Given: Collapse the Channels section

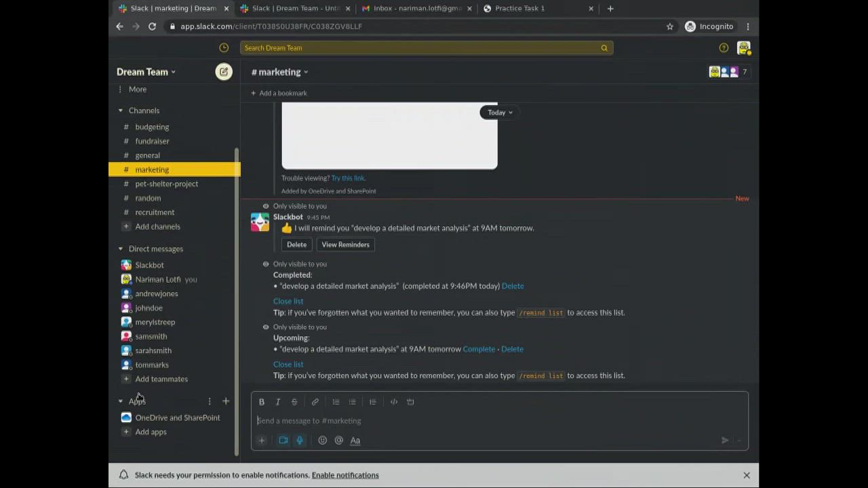Looking at the screenshot, I should click(x=121, y=110).
